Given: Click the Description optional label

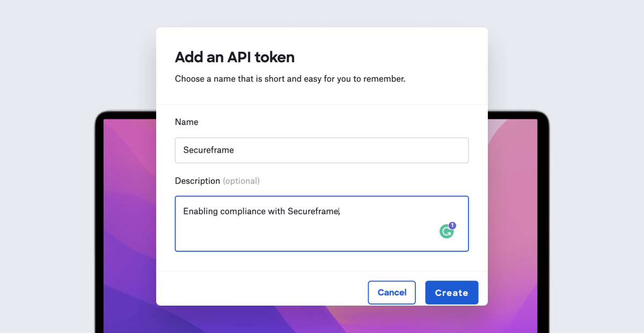Looking at the screenshot, I should (x=217, y=180).
